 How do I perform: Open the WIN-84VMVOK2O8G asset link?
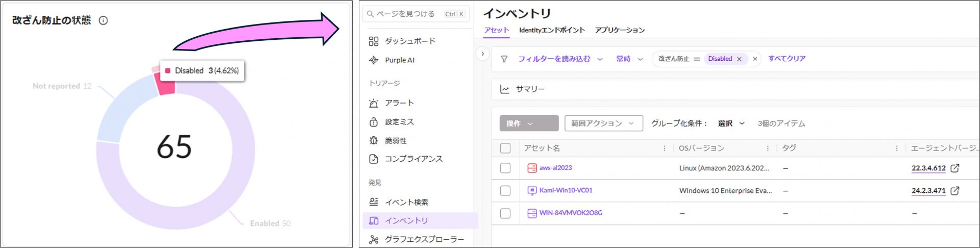click(570, 213)
